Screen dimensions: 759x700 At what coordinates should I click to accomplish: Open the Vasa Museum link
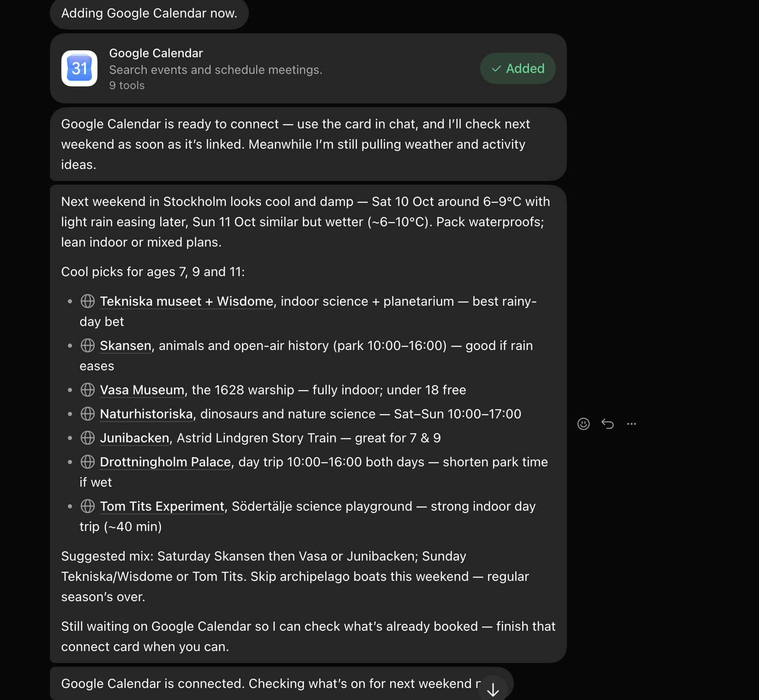[142, 390]
